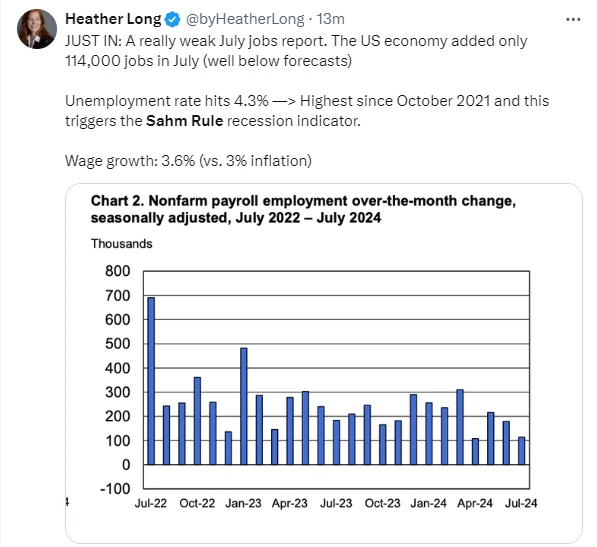Image resolution: width=597 pixels, height=547 pixels.
Task: Open the 13m timestamp link
Action: coord(330,19)
